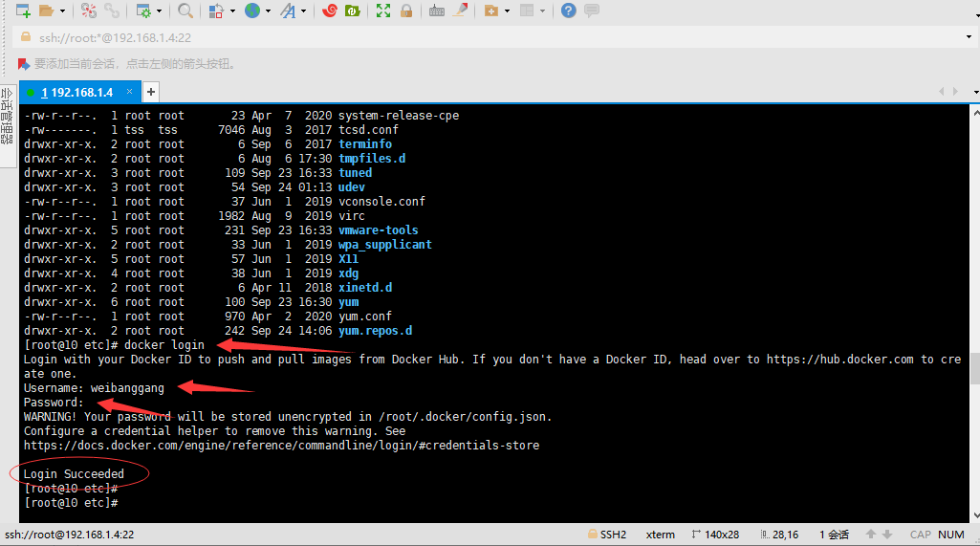Click status bar path ssh://root@192.168.1.4:22
Image resolution: width=980 pixels, height=546 pixels.
[70, 535]
